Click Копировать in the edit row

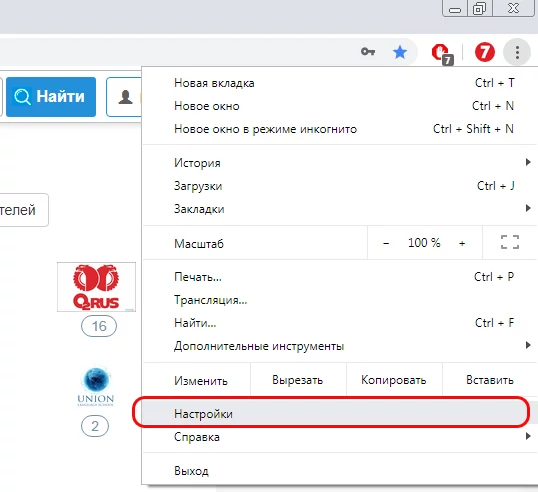(x=394, y=380)
